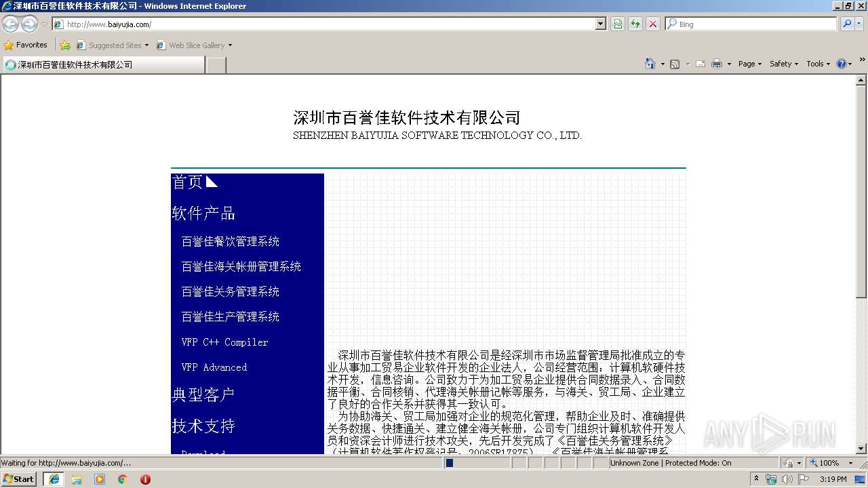Click the vertical scrollbar thumb
Screen dimensions: 868x488
coord(861,192)
